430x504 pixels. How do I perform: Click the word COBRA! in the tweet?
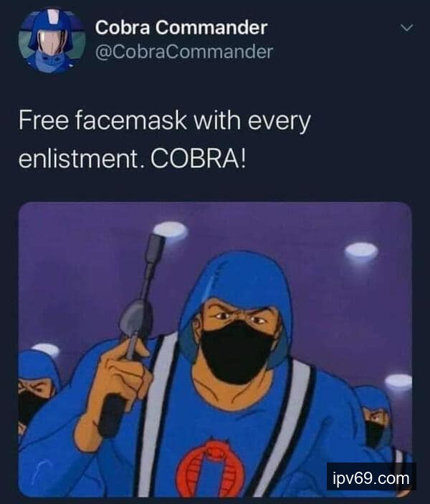199,159
